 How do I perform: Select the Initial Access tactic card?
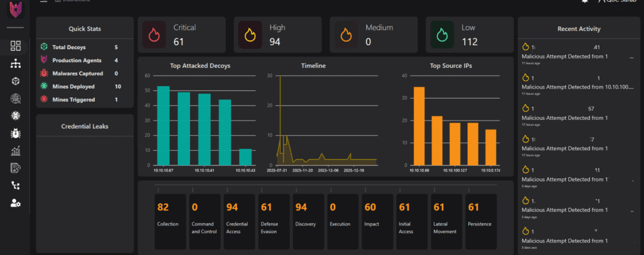pyautogui.click(x=411, y=221)
